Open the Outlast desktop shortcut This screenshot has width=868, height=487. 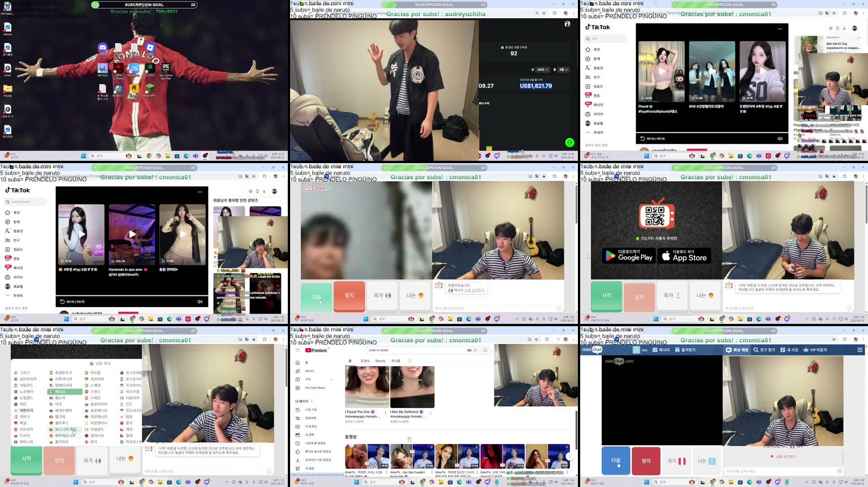click(150, 70)
